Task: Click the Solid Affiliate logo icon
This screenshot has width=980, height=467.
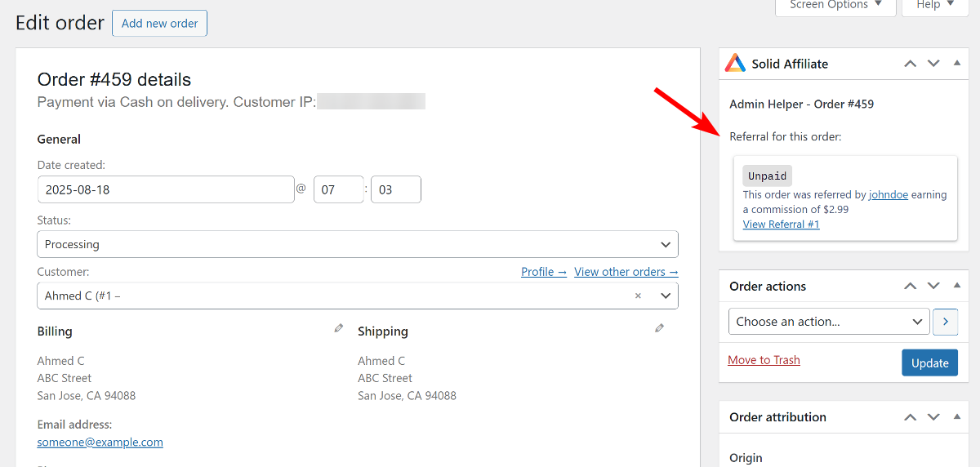Action: pos(735,64)
